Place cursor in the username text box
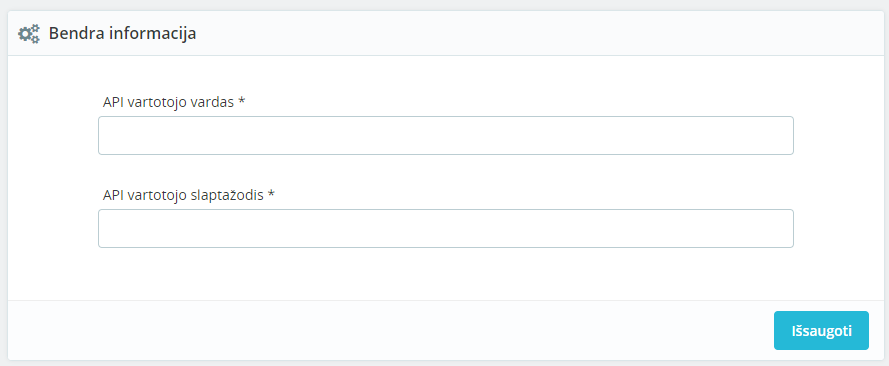889x366 pixels. tap(446, 135)
